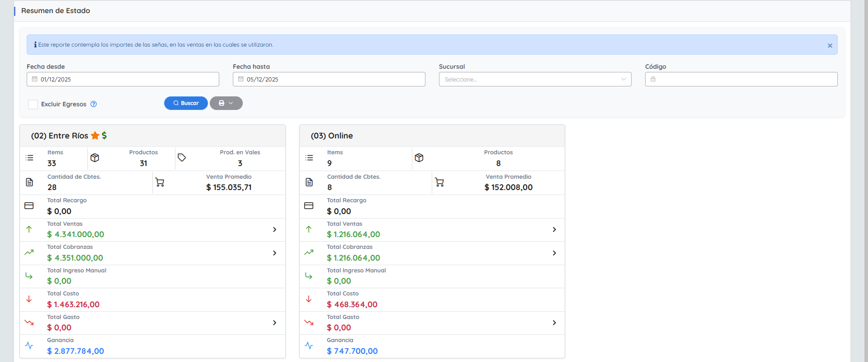The height and width of the screenshot is (362, 868).
Task: Click the Cantidad de Cbtes. document icon in Online
Action: (309, 182)
